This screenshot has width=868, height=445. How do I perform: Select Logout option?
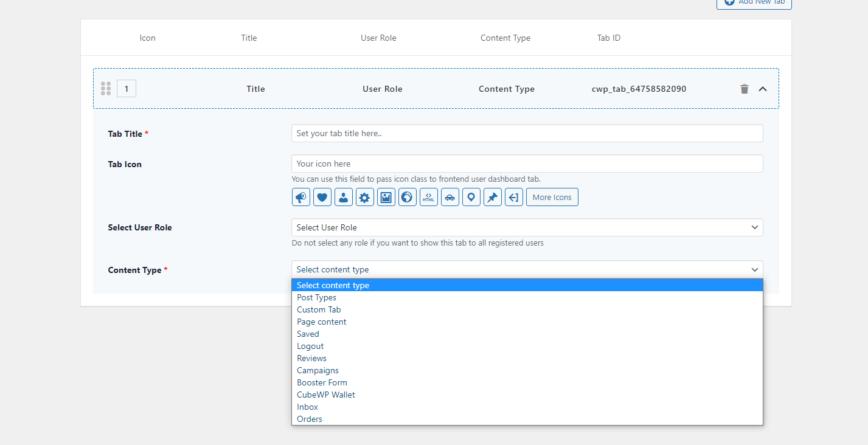527,346
